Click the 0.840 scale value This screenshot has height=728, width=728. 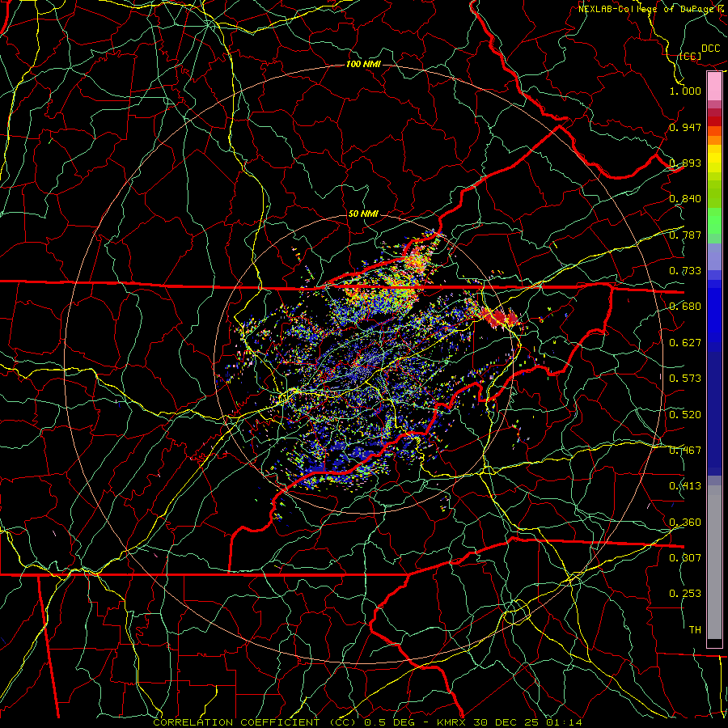[x=685, y=199]
